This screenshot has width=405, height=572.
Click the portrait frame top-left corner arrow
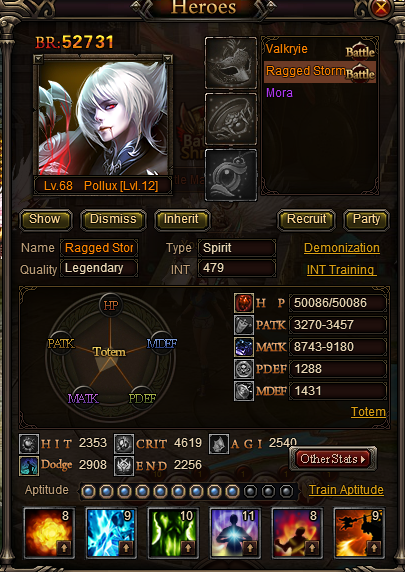(38, 59)
